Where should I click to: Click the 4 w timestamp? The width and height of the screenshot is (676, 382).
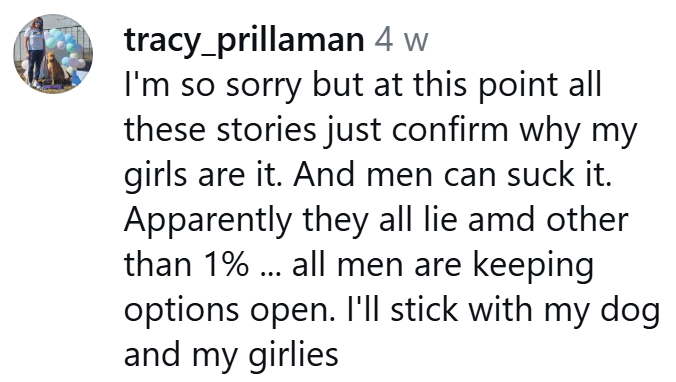pyautogui.click(x=401, y=40)
